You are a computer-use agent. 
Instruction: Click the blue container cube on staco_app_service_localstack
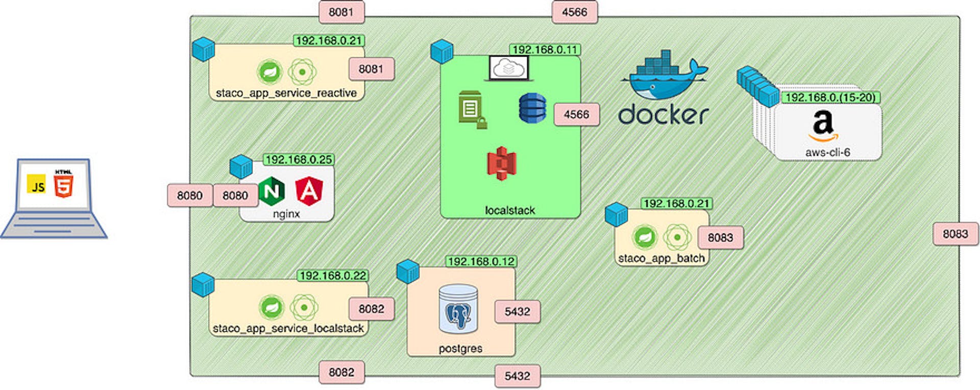[x=203, y=285]
